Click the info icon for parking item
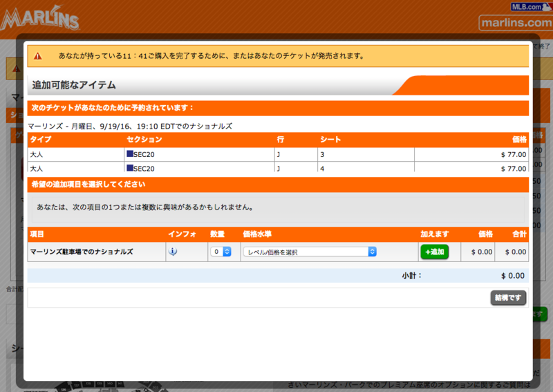Screen dimensions: 553x392 click(x=172, y=252)
